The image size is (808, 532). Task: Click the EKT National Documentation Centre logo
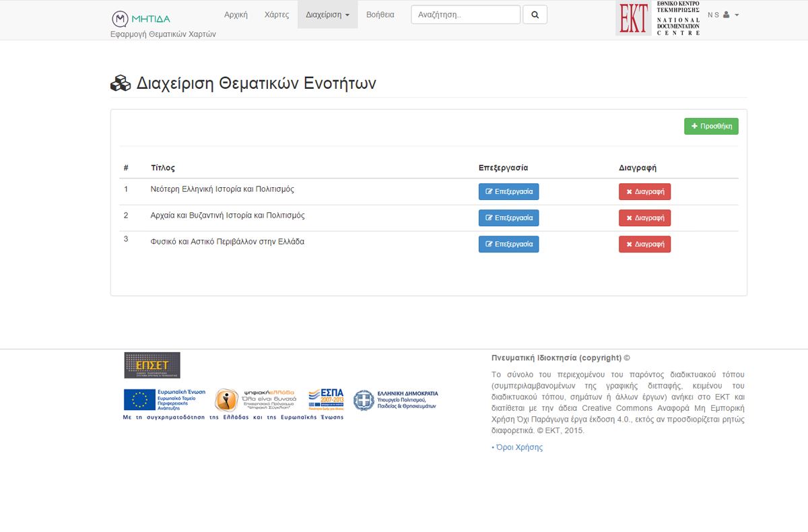point(658,18)
